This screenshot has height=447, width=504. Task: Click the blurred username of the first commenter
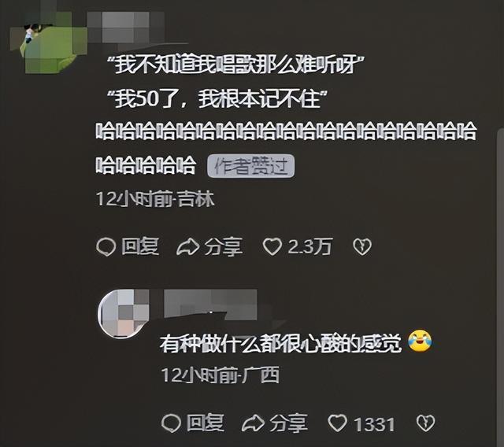pos(126,28)
